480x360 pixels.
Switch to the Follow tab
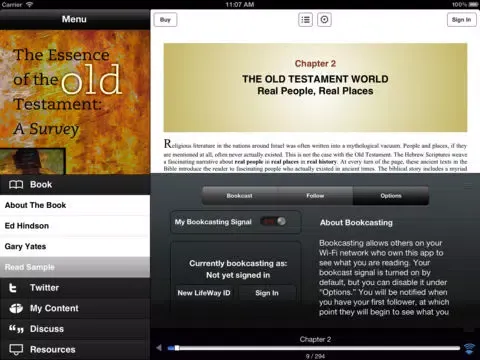315,196
